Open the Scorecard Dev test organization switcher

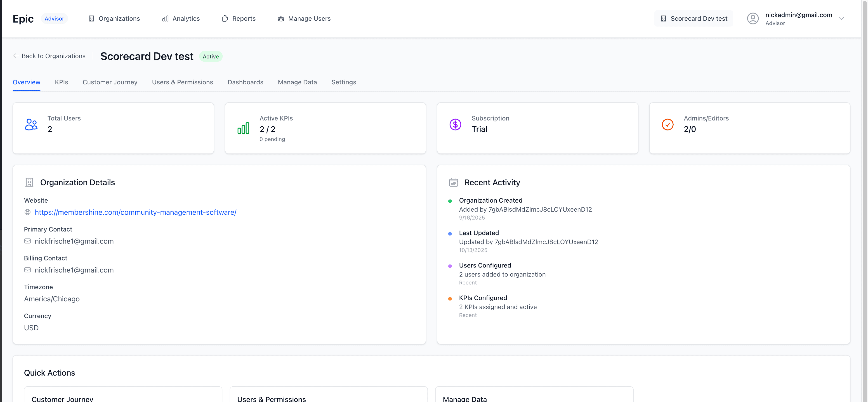pyautogui.click(x=693, y=18)
